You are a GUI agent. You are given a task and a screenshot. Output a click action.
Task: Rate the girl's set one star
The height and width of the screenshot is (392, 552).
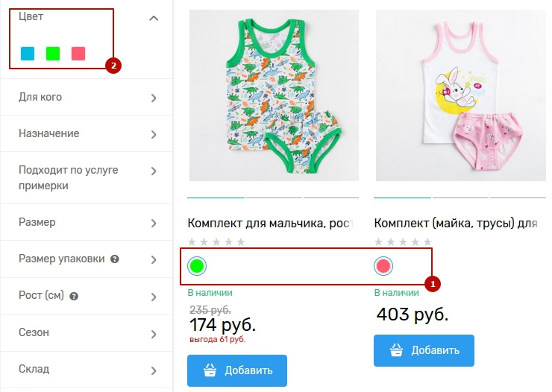tap(379, 241)
